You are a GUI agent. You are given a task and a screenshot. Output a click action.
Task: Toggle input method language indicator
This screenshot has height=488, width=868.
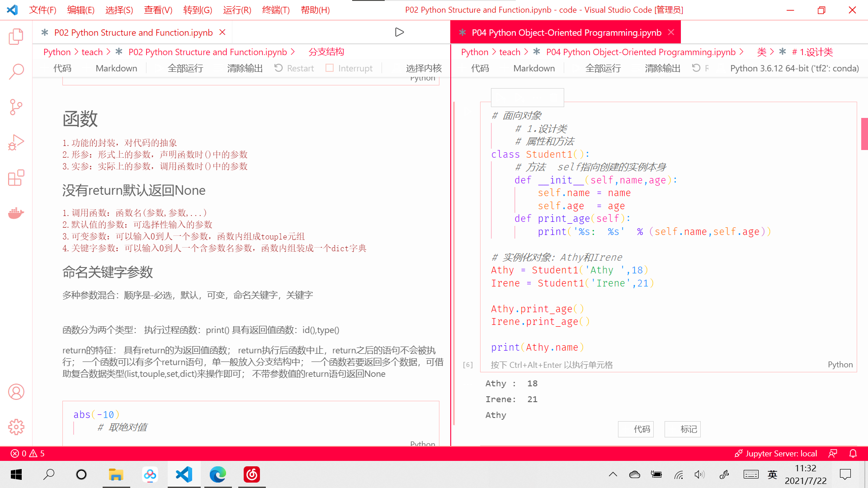pyautogui.click(x=772, y=474)
